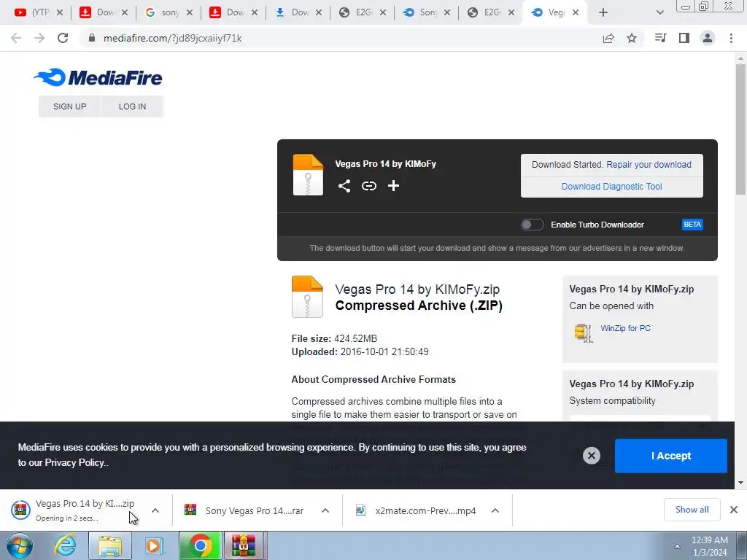Click the forward navigation arrow
The height and width of the screenshot is (560, 747).
pos(39,38)
